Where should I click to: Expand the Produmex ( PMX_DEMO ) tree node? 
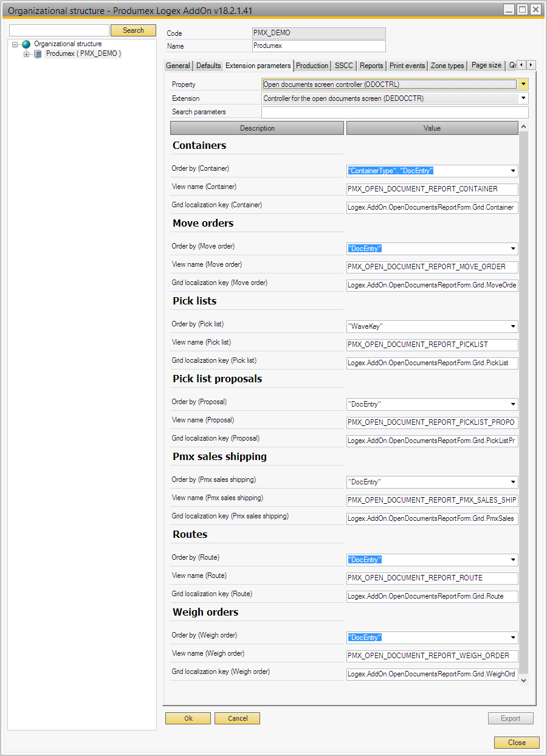click(25, 53)
